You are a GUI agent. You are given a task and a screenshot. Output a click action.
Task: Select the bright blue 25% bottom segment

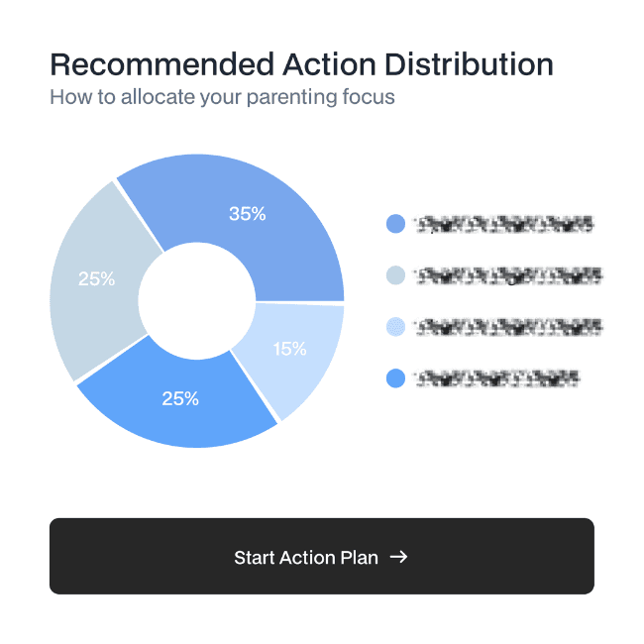tap(176, 404)
